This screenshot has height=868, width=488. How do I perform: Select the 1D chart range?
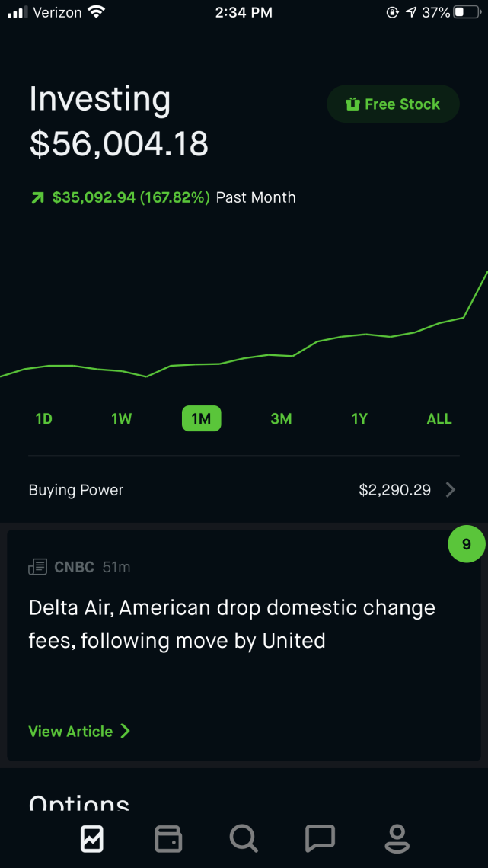coord(43,419)
